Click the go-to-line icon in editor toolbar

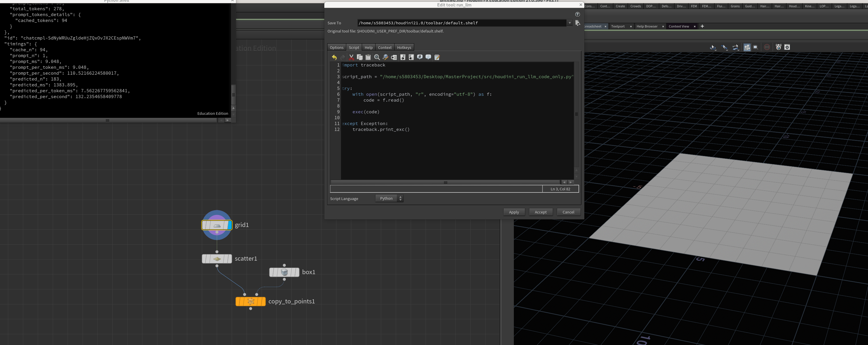point(394,57)
